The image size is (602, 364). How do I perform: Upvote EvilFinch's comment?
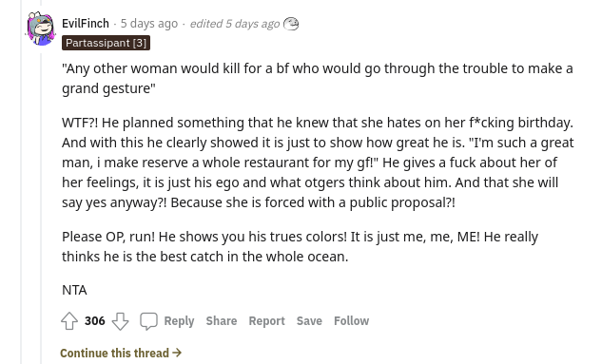pyautogui.click(x=69, y=321)
